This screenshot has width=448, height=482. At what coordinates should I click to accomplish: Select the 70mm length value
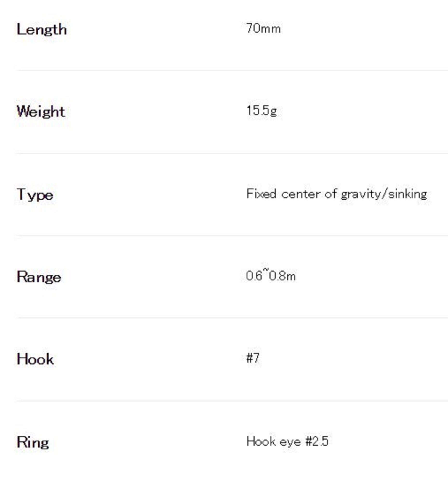pyautogui.click(x=263, y=28)
